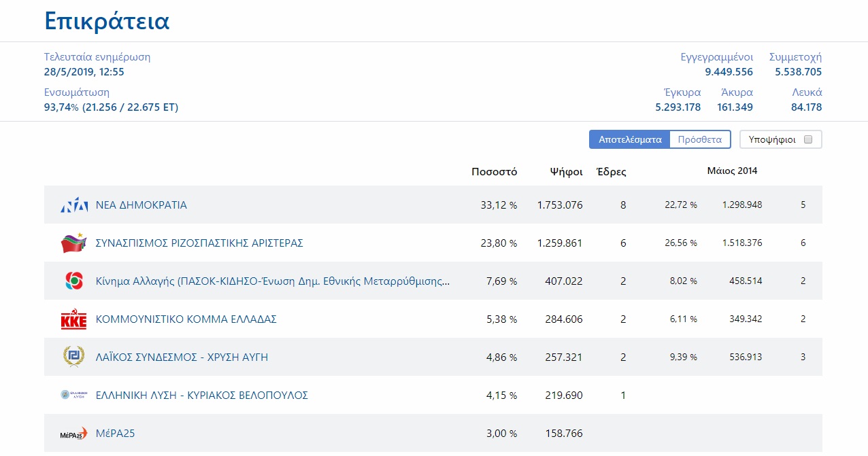Viewport: 868px width, 456px height.
Task: Switch to the Πρόσθετα tab
Action: coord(700,139)
